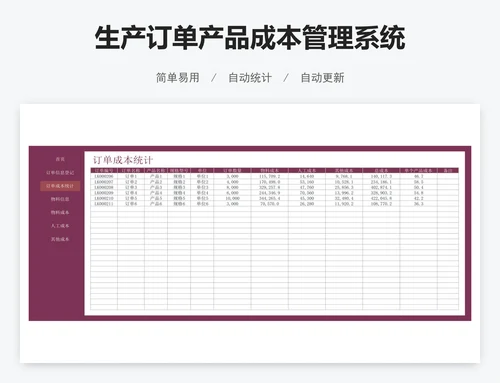Click the first empty cell below 订单6
This screenshot has height=383, width=500.
click(131, 209)
